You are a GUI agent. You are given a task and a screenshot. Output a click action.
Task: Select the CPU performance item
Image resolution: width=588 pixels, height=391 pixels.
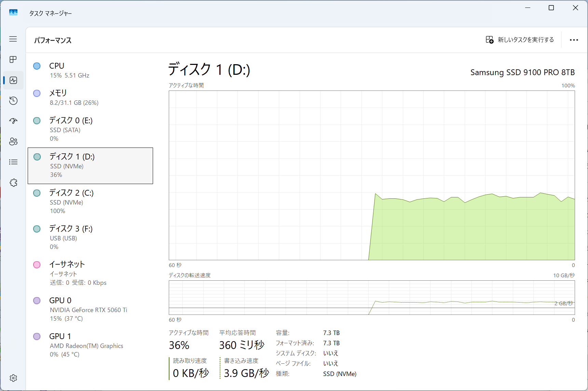[x=90, y=70]
